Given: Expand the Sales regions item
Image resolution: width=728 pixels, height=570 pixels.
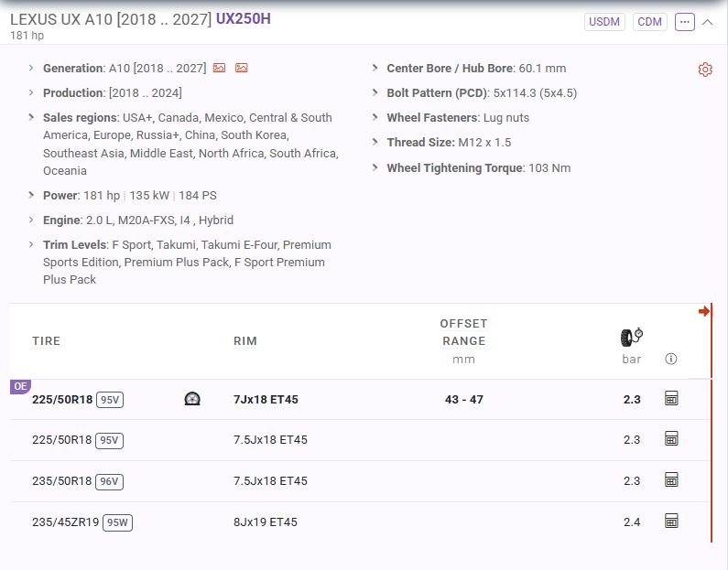Looking at the screenshot, I should coord(31,117).
